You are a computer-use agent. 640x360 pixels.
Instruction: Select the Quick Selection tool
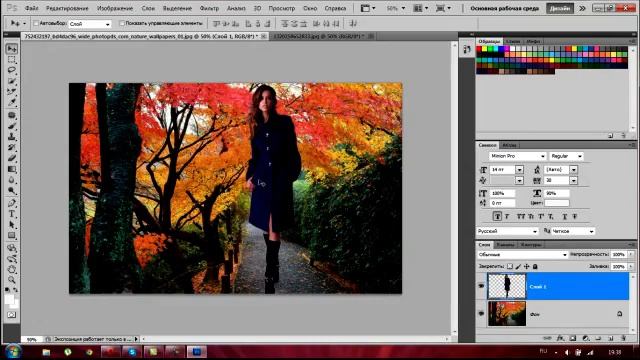point(12,81)
